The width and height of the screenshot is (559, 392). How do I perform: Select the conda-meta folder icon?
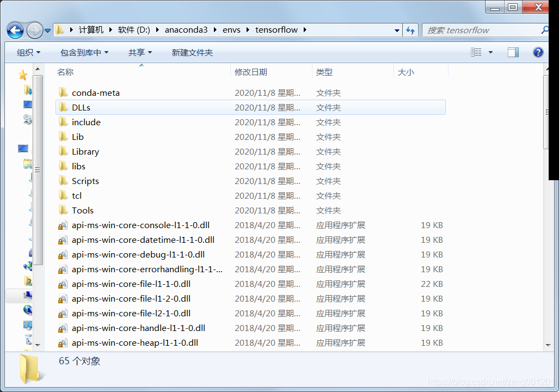pyautogui.click(x=63, y=93)
